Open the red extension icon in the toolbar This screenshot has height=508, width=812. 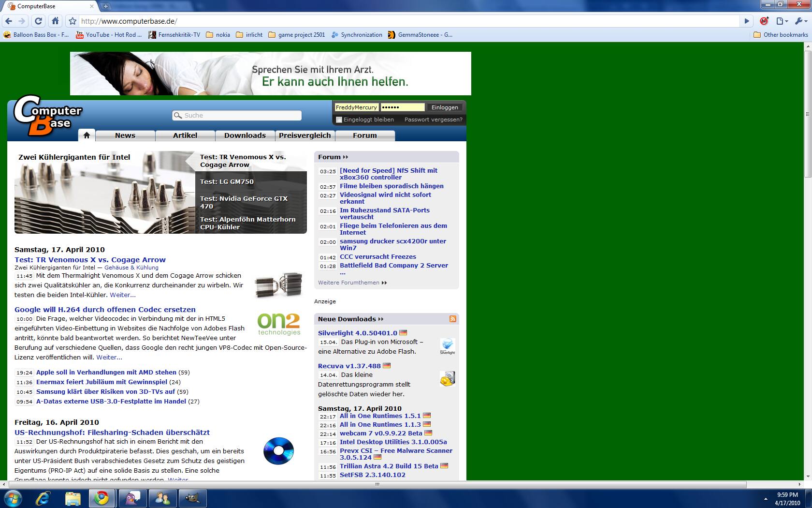[x=764, y=21]
